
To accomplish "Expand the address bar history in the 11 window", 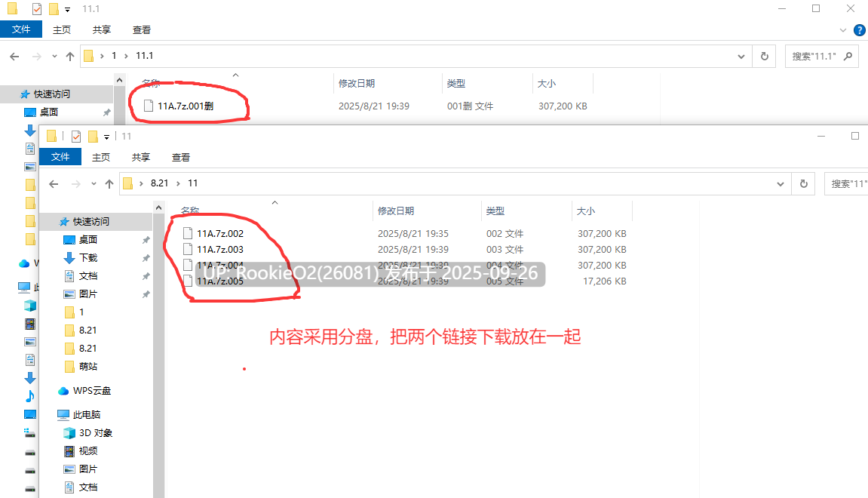I will coord(781,184).
